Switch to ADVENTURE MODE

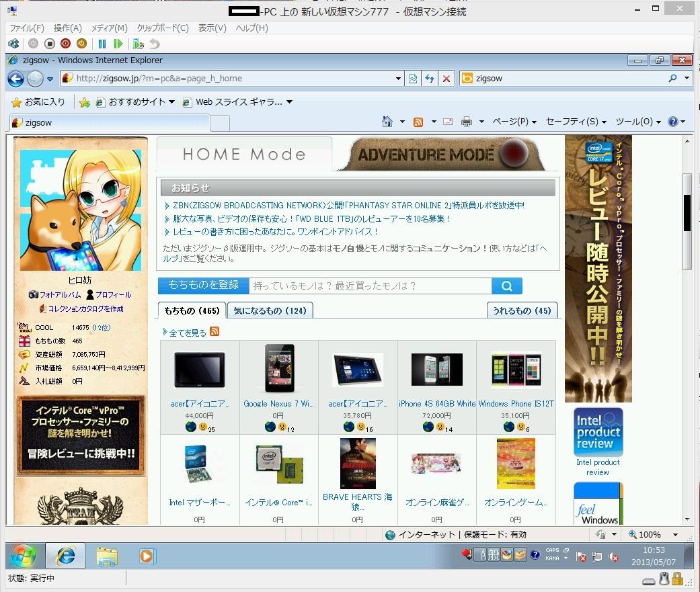point(443,155)
